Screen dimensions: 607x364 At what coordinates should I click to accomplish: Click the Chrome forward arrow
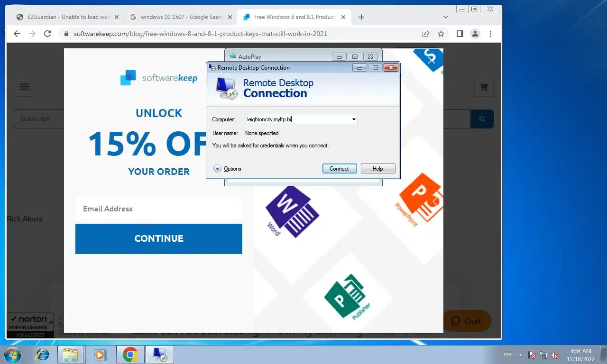[x=32, y=34]
